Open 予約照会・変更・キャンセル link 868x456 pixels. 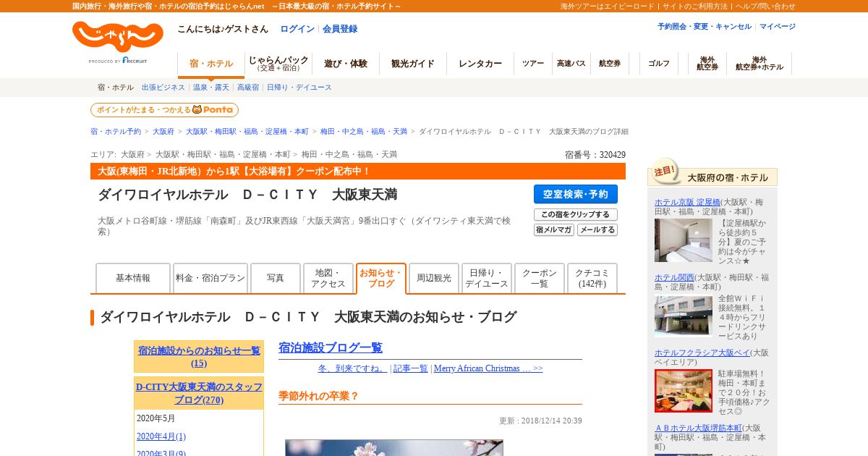click(705, 26)
